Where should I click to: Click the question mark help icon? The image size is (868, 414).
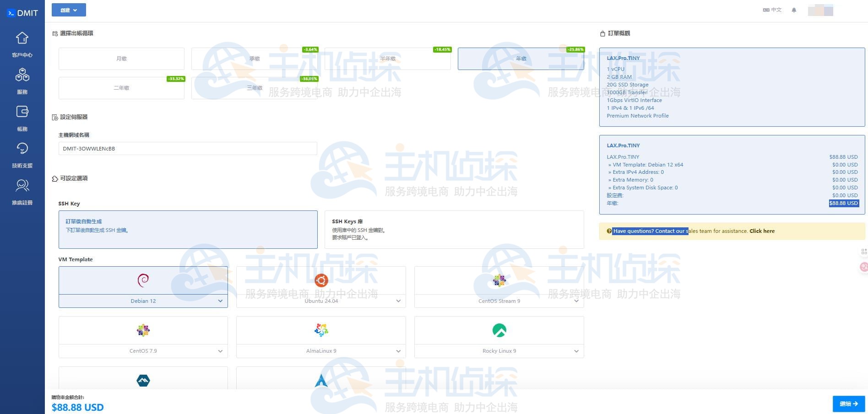click(x=609, y=231)
